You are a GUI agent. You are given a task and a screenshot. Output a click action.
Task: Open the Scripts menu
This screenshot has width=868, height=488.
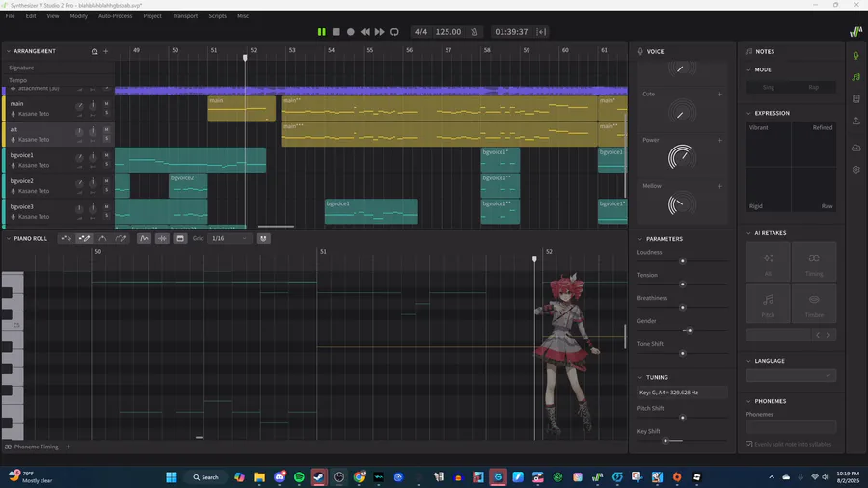click(x=218, y=16)
